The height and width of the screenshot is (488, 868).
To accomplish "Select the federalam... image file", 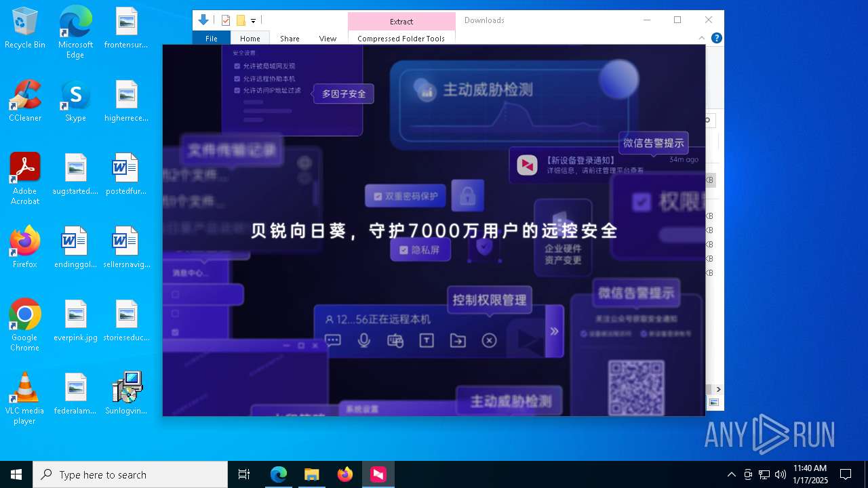I will tap(75, 394).
